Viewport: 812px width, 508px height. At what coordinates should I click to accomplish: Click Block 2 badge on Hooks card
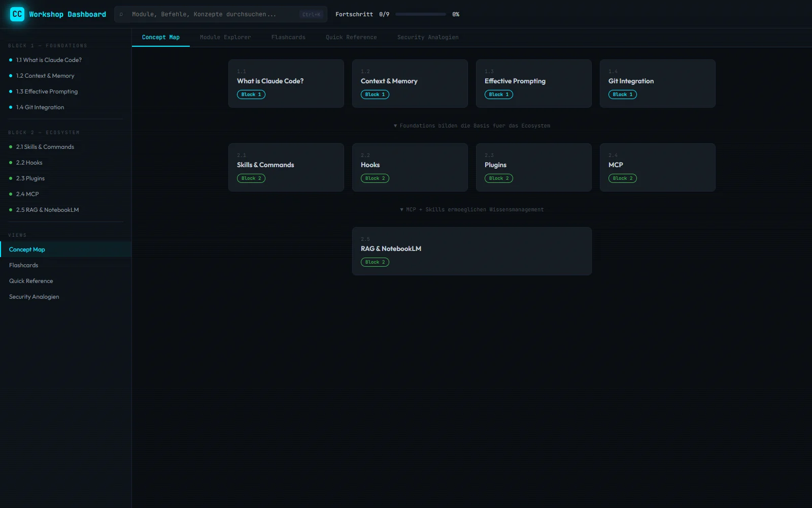tap(375, 178)
